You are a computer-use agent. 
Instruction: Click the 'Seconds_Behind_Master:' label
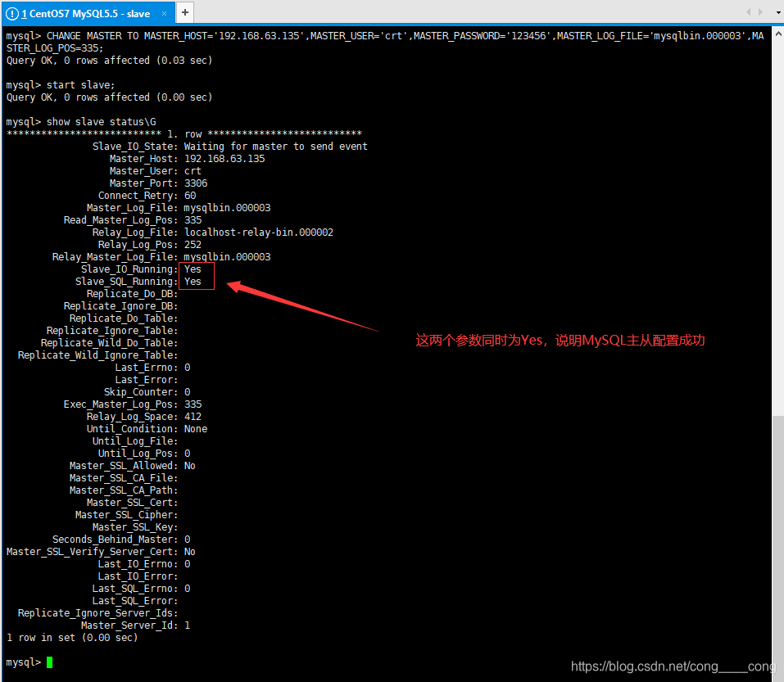115,540
